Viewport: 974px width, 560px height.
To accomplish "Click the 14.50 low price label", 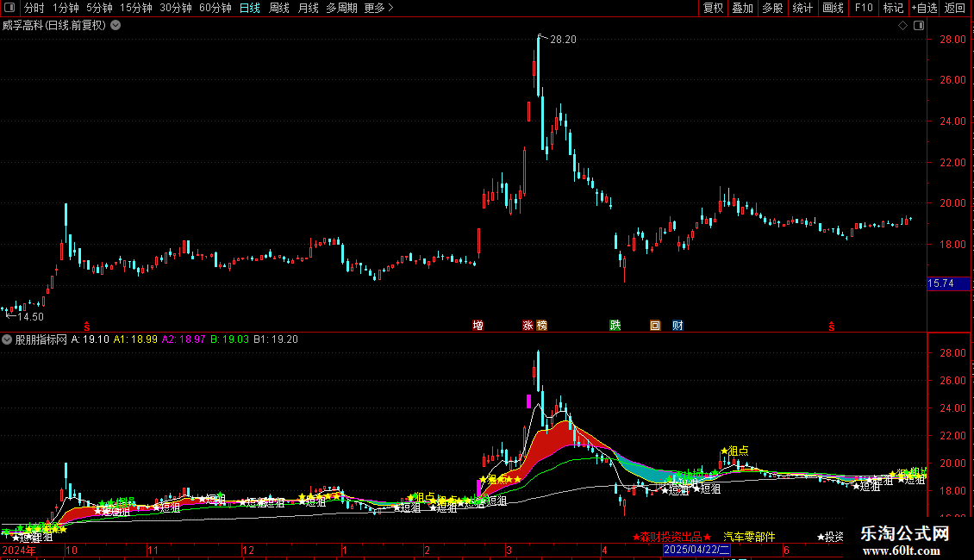I will pyautogui.click(x=30, y=317).
